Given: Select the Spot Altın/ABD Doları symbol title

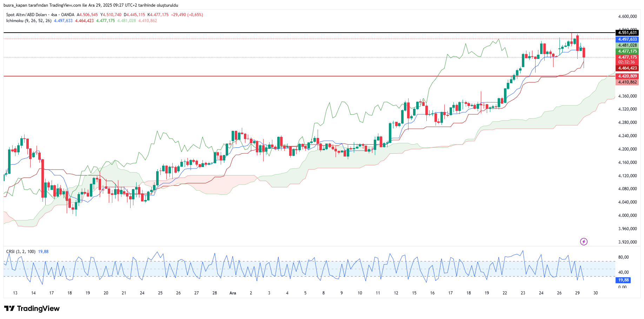Looking at the screenshot, I should point(26,15).
